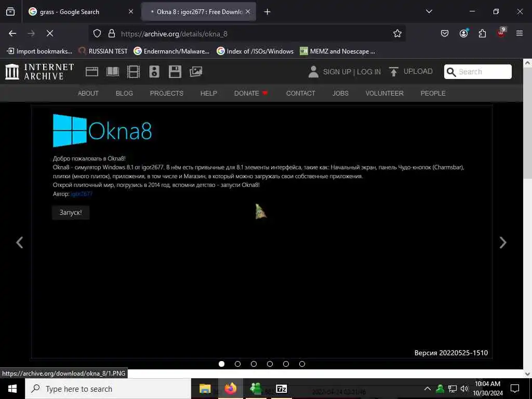Select the third carousel dot
This screenshot has height=399, width=532.
(254, 364)
